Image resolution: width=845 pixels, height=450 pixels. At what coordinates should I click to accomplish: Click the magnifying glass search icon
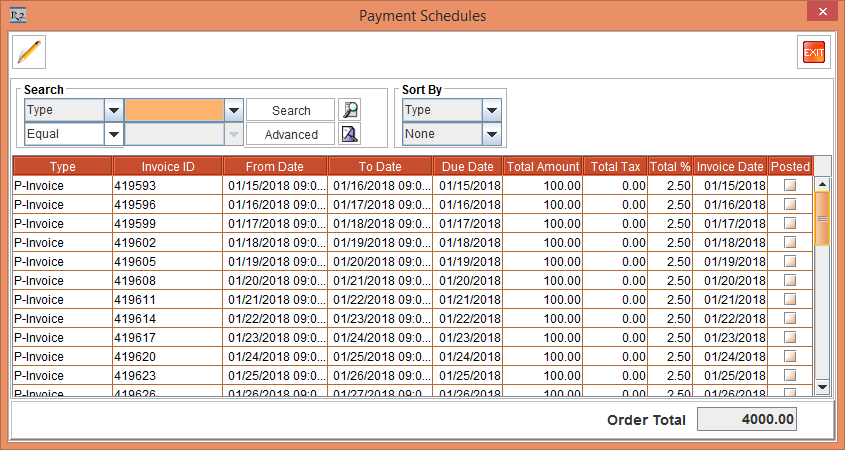click(x=349, y=110)
